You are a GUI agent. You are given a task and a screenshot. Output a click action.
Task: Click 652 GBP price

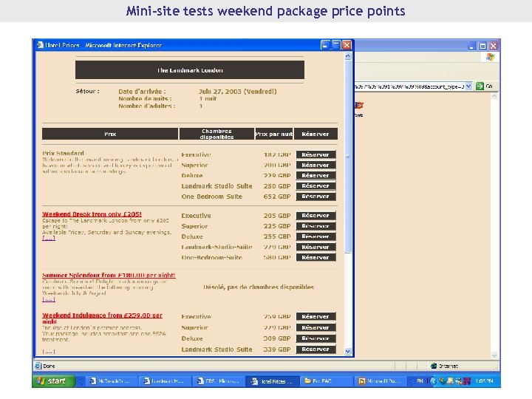click(x=277, y=197)
